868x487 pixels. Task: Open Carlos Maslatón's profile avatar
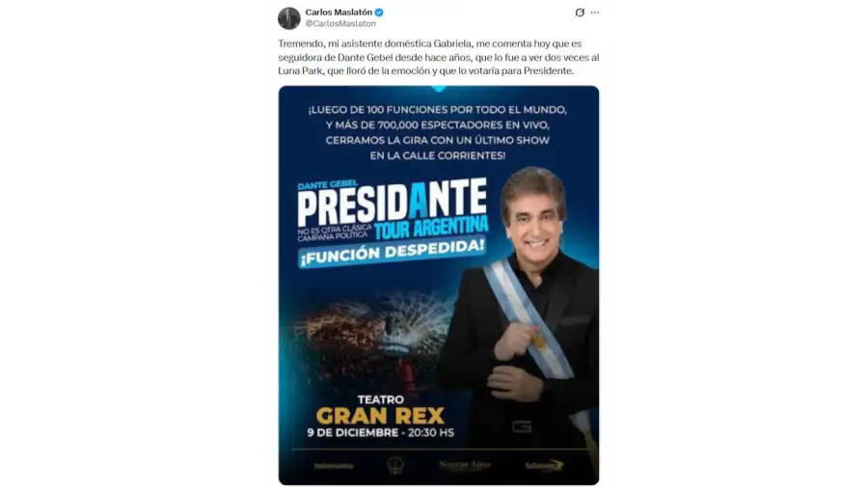click(289, 18)
